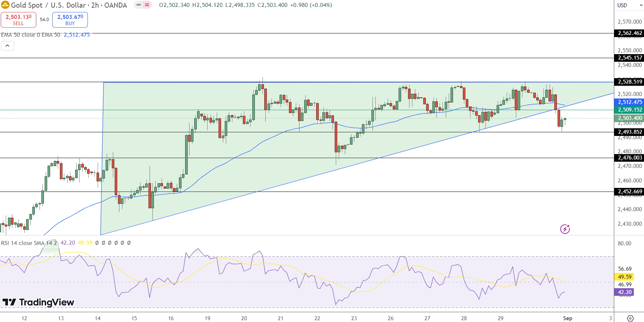Select the EMA 50 close indicator legend

coord(30,35)
